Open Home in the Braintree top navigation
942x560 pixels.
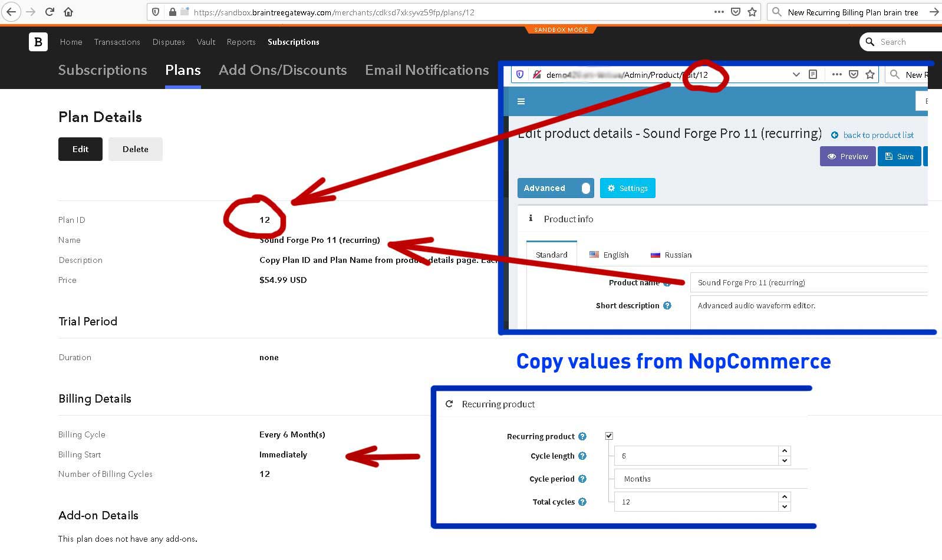point(71,42)
